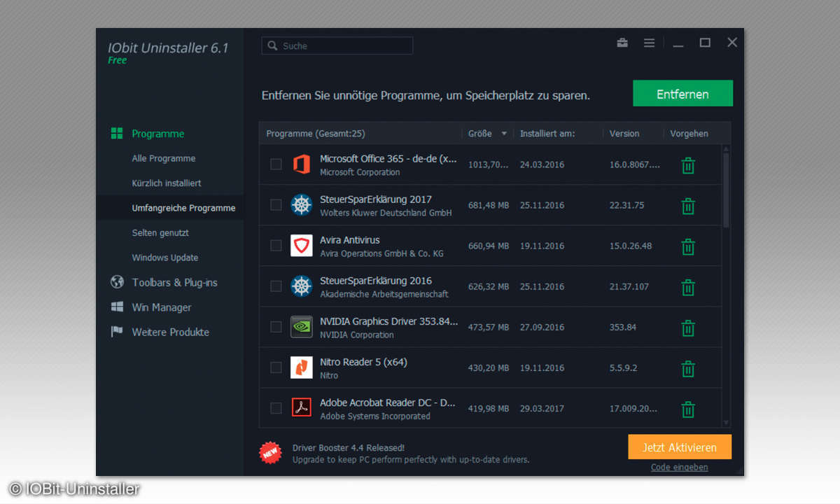Click the size value 681,48 MB

pos(489,205)
